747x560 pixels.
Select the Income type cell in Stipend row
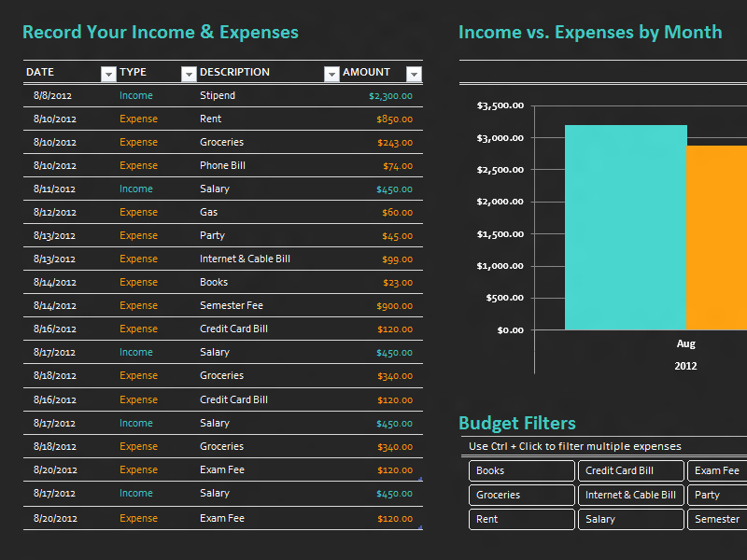(x=135, y=95)
